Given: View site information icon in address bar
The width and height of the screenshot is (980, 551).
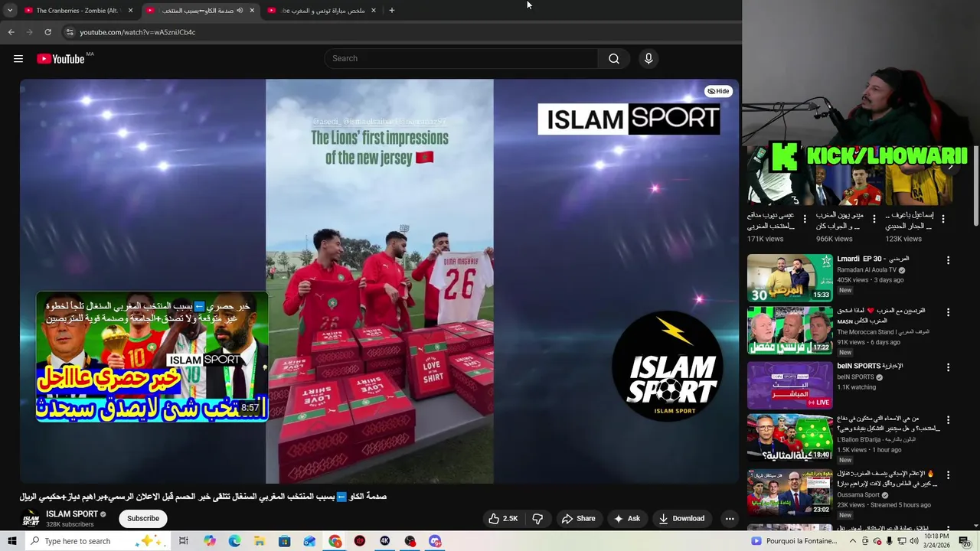Looking at the screenshot, I should (70, 32).
